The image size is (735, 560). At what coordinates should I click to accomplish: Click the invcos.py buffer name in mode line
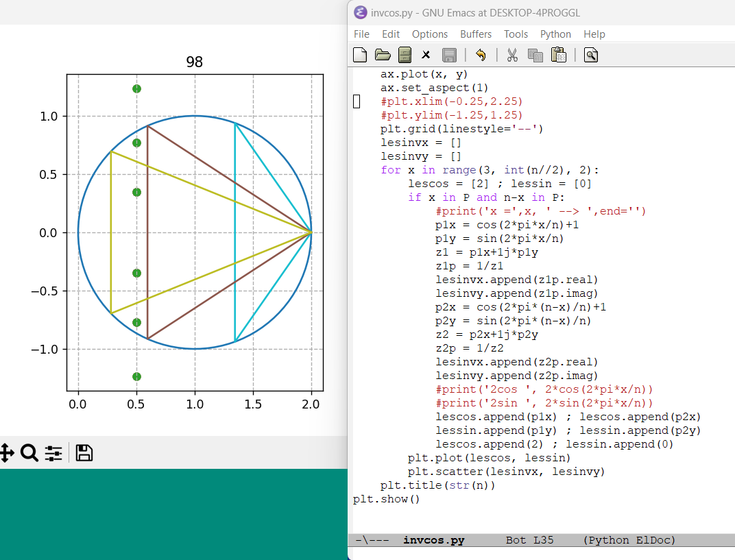(433, 540)
